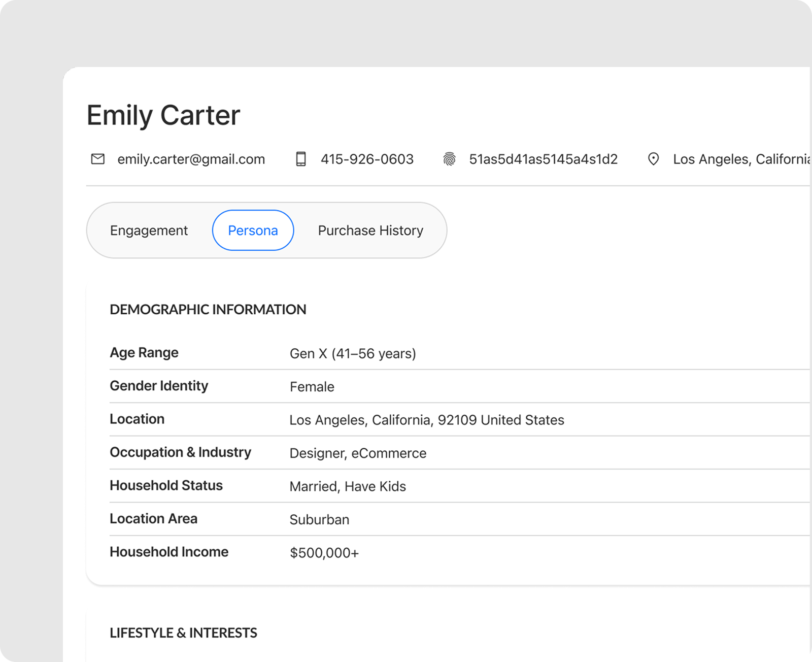Click the Suburban location area value
This screenshot has width=812, height=662.
tap(319, 520)
